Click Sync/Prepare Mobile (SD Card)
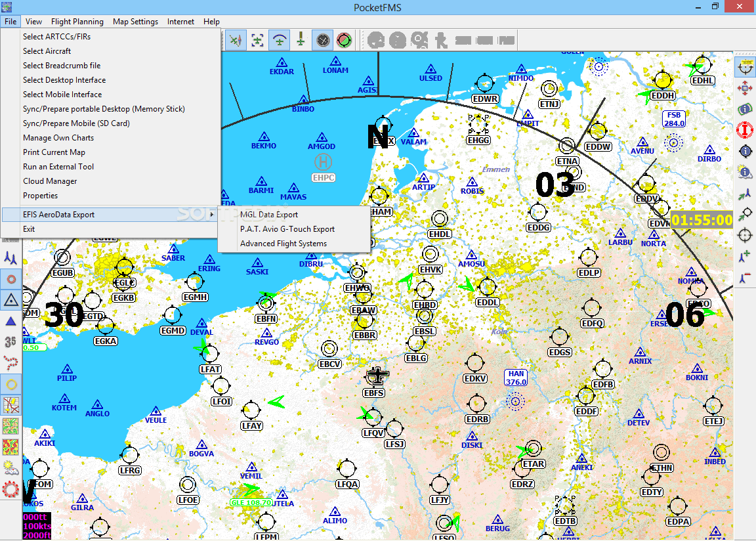 110,123
